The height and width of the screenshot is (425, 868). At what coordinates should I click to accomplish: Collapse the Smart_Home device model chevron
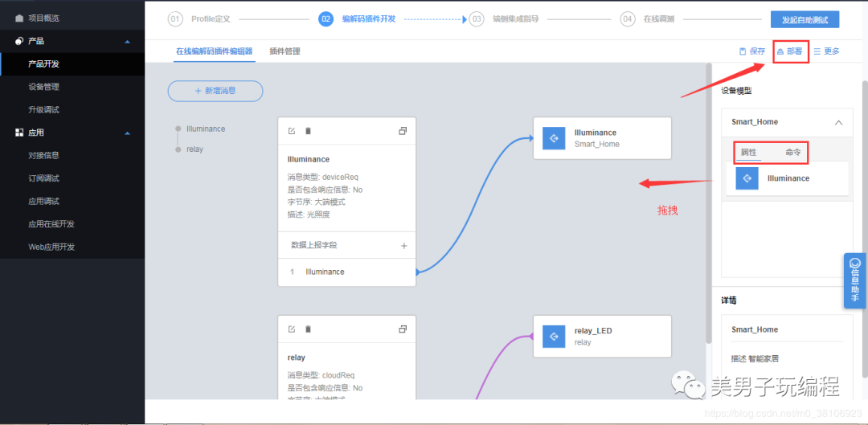coord(838,122)
